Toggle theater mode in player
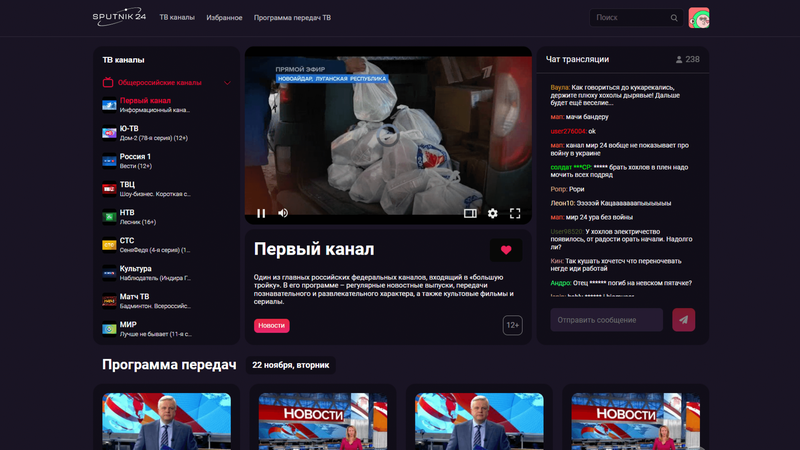800x450 pixels. click(470, 213)
